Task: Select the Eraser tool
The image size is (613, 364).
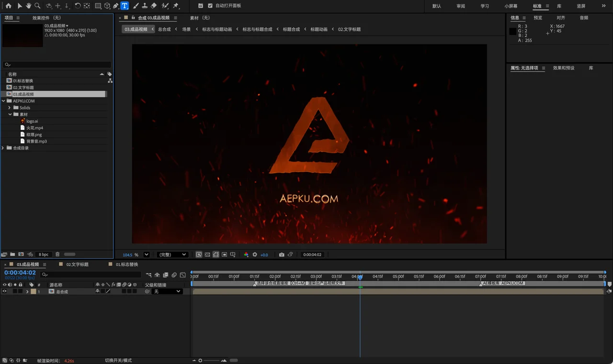Action: (154, 6)
